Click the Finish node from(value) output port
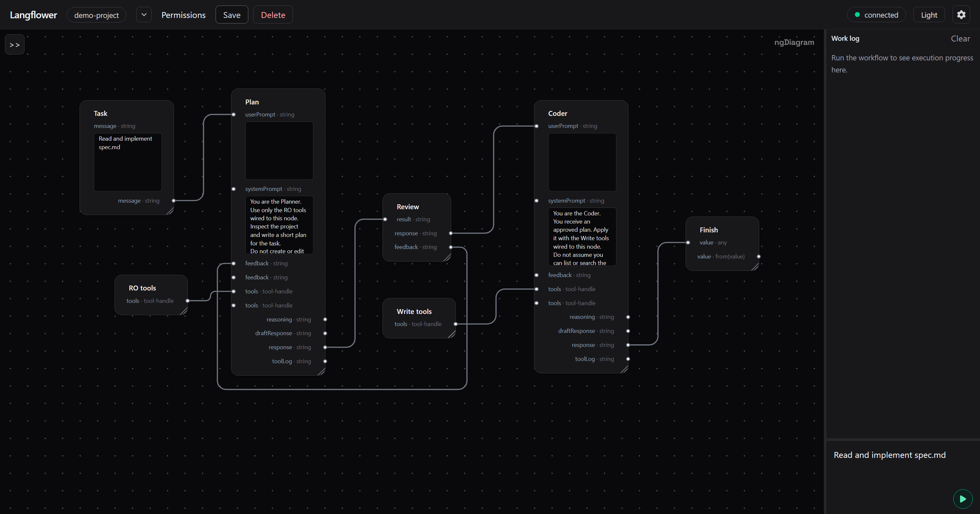 click(759, 257)
